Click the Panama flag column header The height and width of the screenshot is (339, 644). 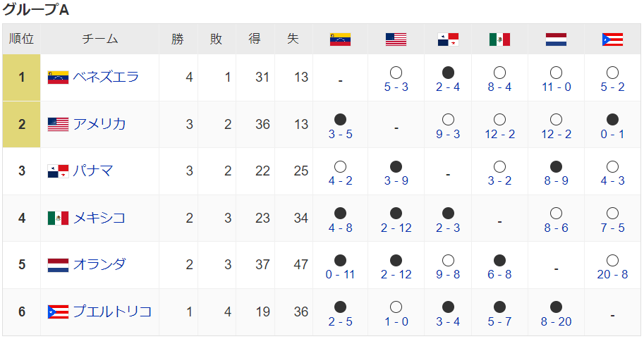pos(447,39)
